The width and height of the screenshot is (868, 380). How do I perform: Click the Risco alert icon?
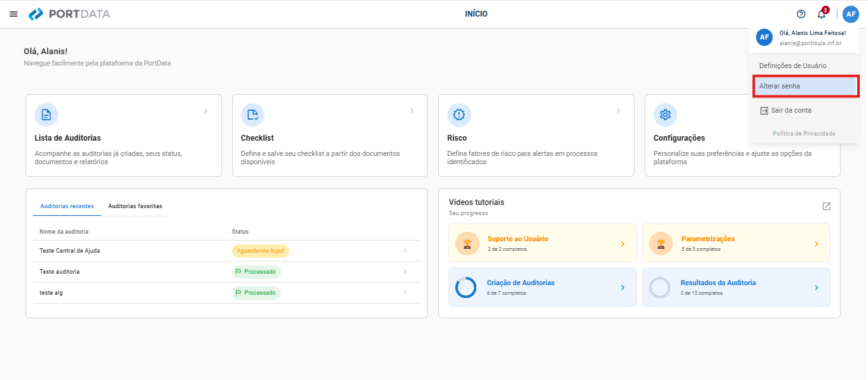click(459, 115)
